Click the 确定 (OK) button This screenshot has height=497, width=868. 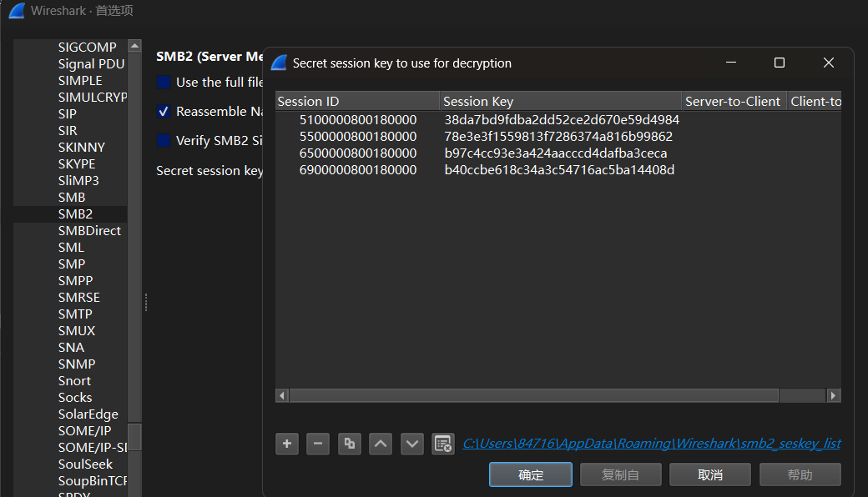(x=531, y=474)
